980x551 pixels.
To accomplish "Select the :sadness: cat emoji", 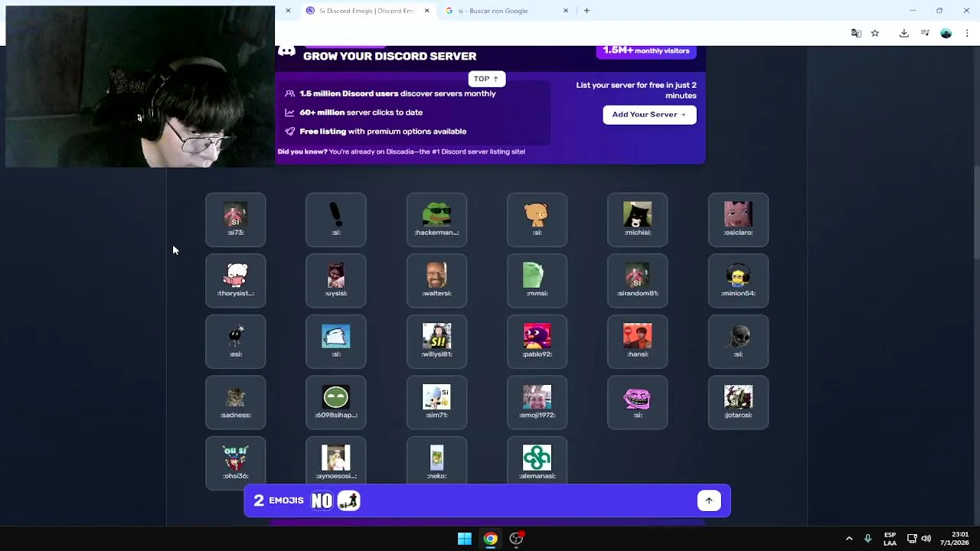I will pyautogui.click(x=236, y=403).
